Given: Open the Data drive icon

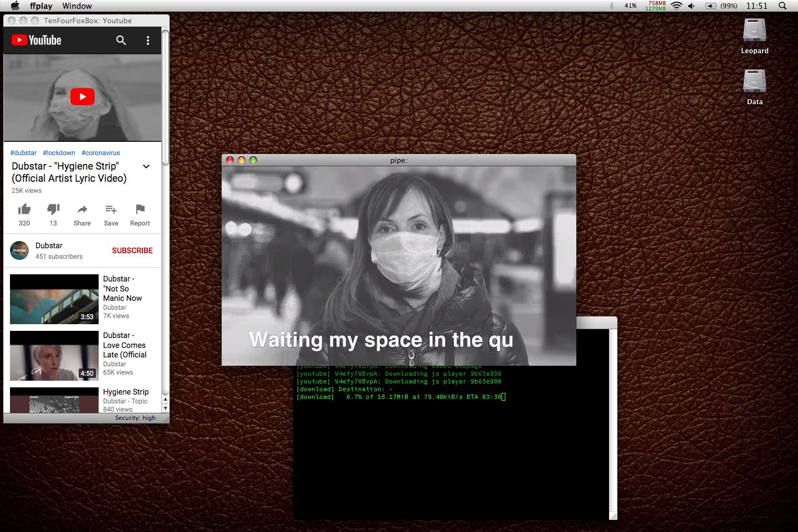Looking at the screenshot, I should pos(755,81).
